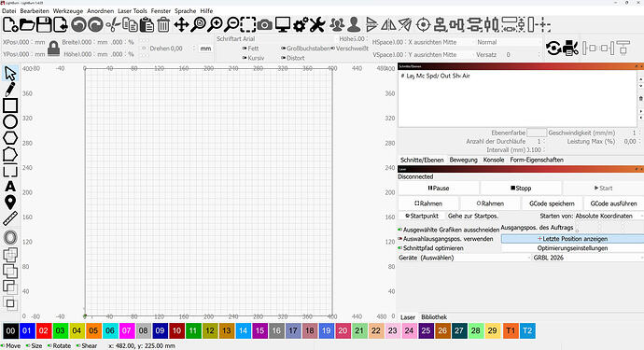Switch to the Konsole tab
This screenshot has height=350, width=644.
pyautogui.click(x=494, y=160)
